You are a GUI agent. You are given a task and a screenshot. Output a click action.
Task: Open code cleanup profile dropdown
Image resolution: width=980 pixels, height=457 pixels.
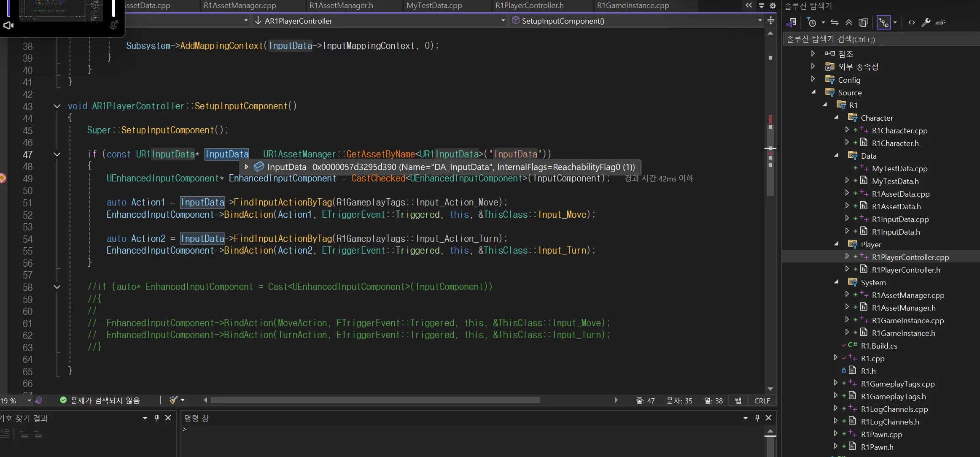click(x=183, y=400)
